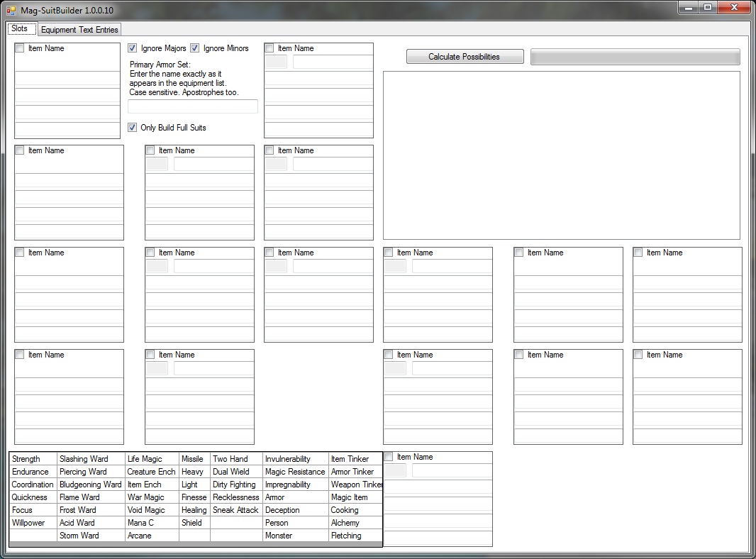This screenshot has height=559, width=756.
Task: Click the Mag-SuitBuilder app icon in title bar
Action: point(11,11)
